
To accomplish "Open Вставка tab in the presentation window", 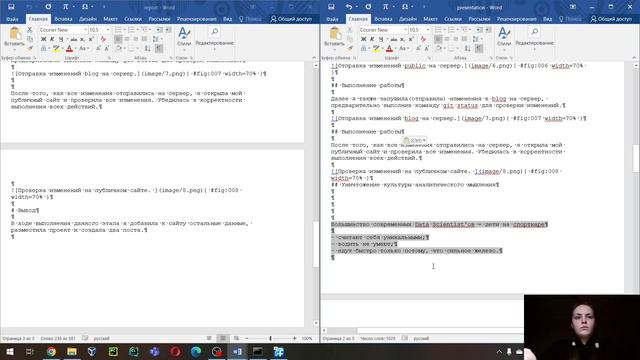I will (x=383, y=19).
